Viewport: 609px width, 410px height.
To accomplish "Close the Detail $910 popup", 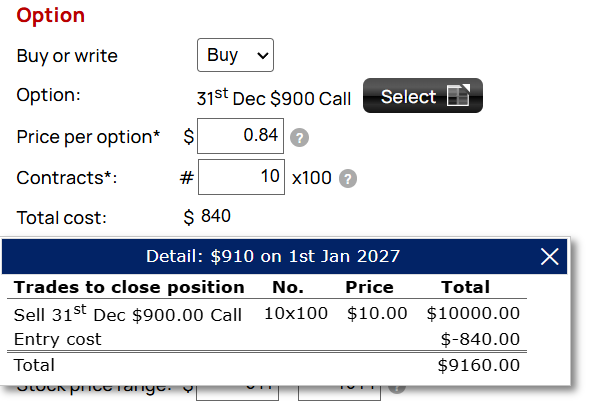I will point(550,257).
